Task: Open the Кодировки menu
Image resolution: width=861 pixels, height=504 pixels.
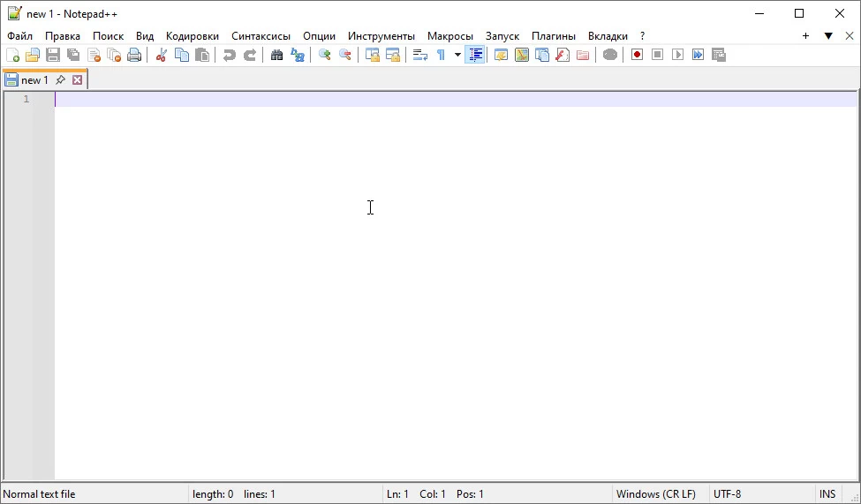Action: point(192,36)
